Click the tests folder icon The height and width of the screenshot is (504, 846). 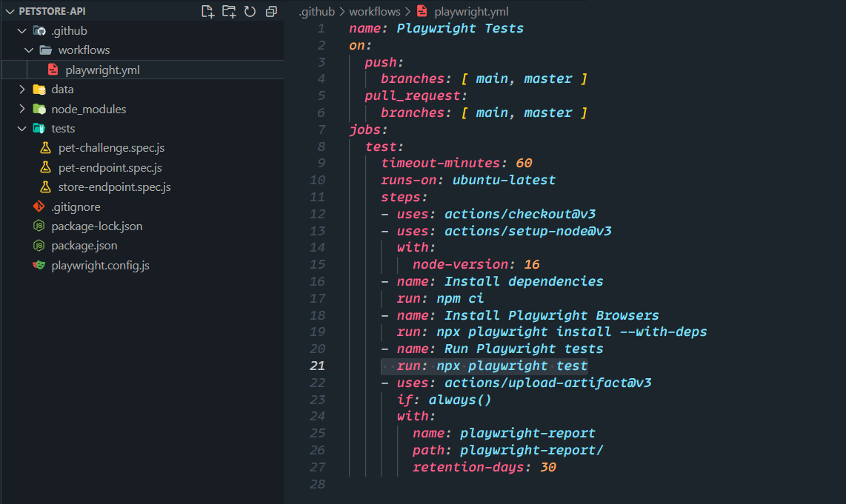pyautogui.click(x=39, y=128)
